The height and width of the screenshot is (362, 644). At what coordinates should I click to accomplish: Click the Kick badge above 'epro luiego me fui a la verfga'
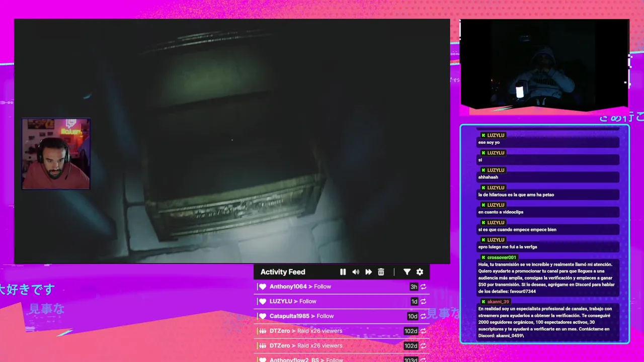point(484,240)
